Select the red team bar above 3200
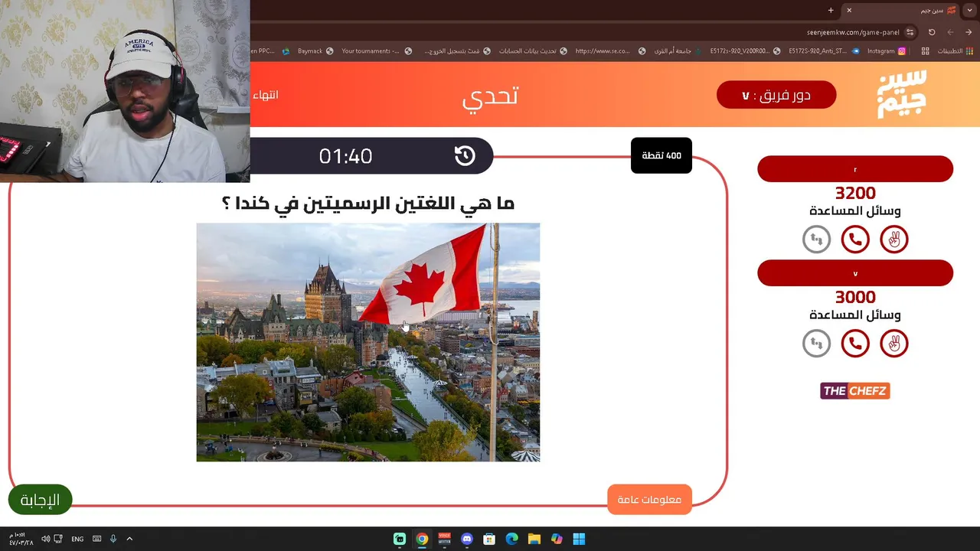Screen dimensions: 980x551 click(855, 169)
